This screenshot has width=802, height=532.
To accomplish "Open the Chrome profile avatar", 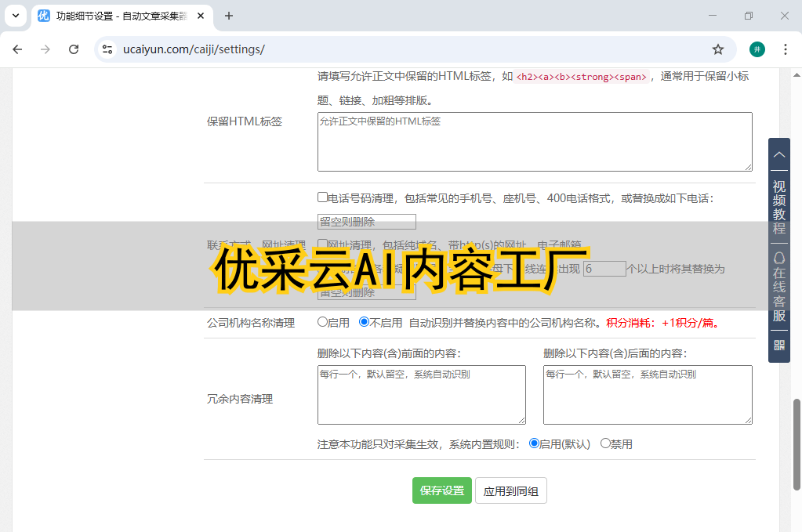I will coord(757,49).
